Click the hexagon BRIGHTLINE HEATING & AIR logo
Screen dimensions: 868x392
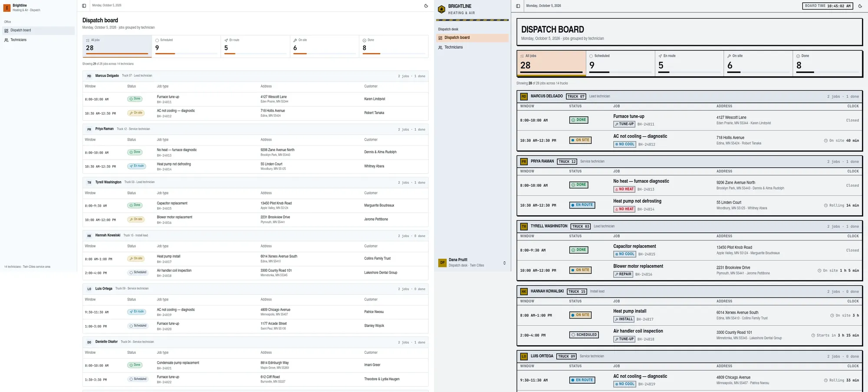(441, 9)
